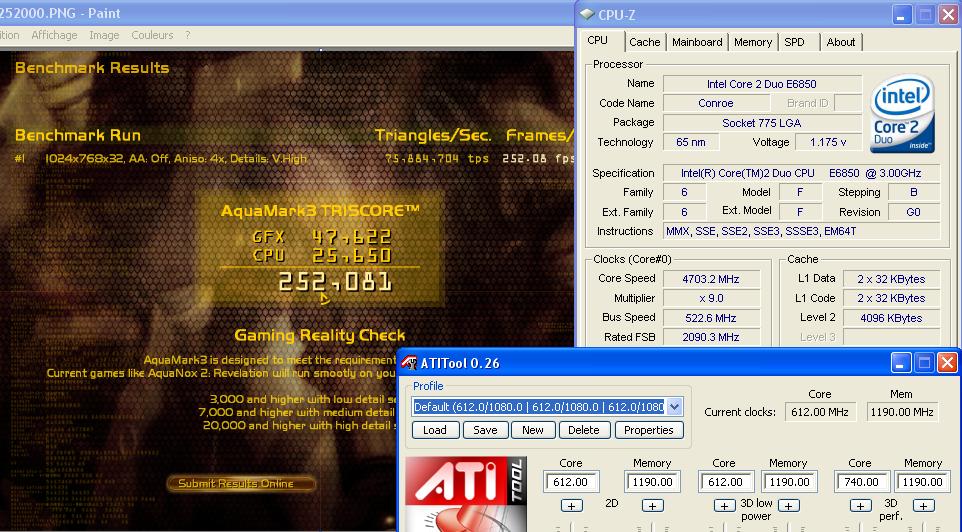The width and height of the screenshot is (962, 532).
Task: Click the Technology value 65 nm
Action: [691, 142]
